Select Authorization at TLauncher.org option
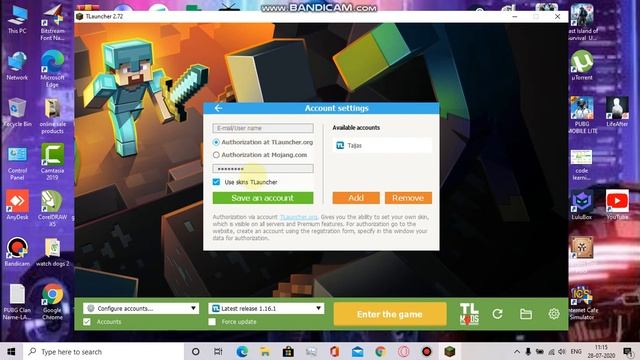The width and height of the screenshot is (640, 360). [x=216, y=142]
